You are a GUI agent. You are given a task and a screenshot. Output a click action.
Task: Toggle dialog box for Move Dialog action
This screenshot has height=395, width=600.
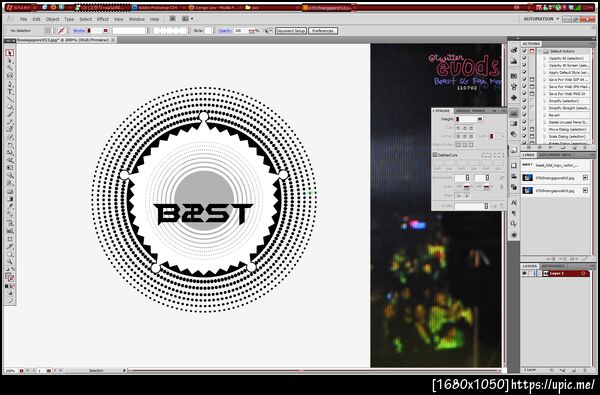tap(532, 129)
